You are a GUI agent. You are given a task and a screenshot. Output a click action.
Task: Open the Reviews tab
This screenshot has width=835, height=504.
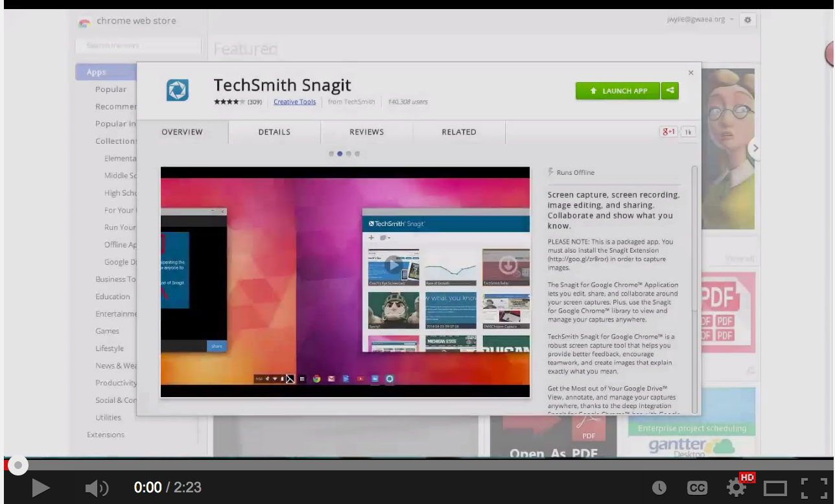[367, 132]
